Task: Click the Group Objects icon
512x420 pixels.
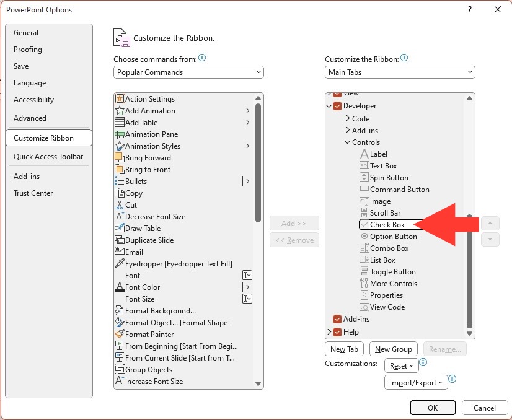Action: (120, 369)
